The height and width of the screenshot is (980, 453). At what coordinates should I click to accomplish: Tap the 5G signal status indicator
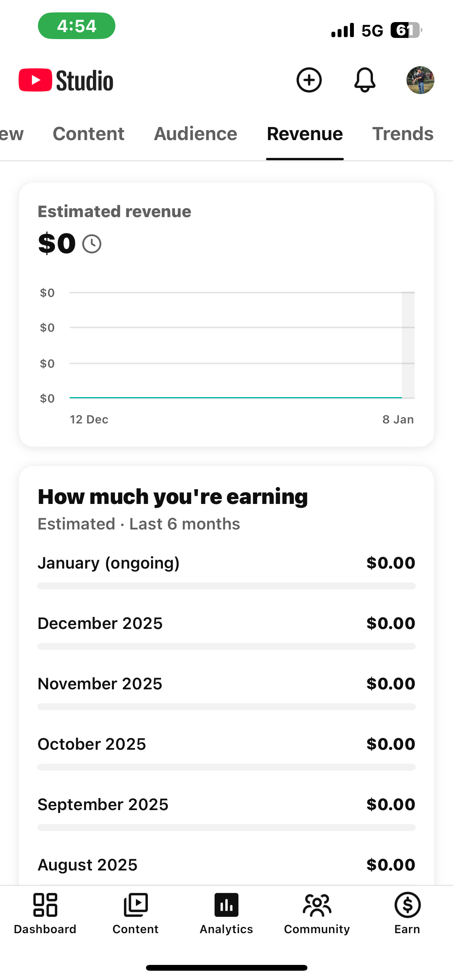point(372,31)
